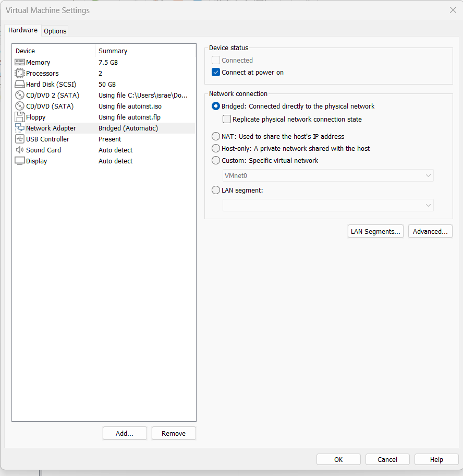Screen dimensions: 463x476
Task: Select the Memory device icon
Action: (20, 63)
